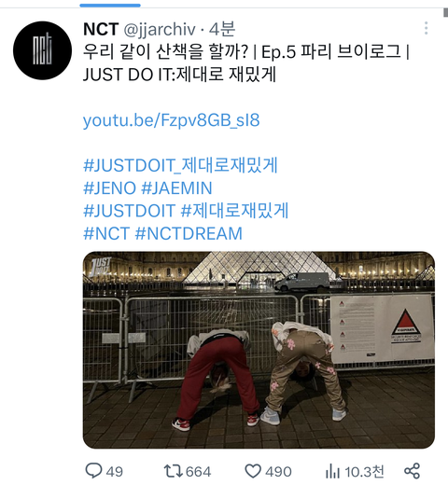Viewport: 448px width, 485px height.
Task: Open hashtag #JUSTDOIT_제대로재밌게
Action: tap(180, 165)
